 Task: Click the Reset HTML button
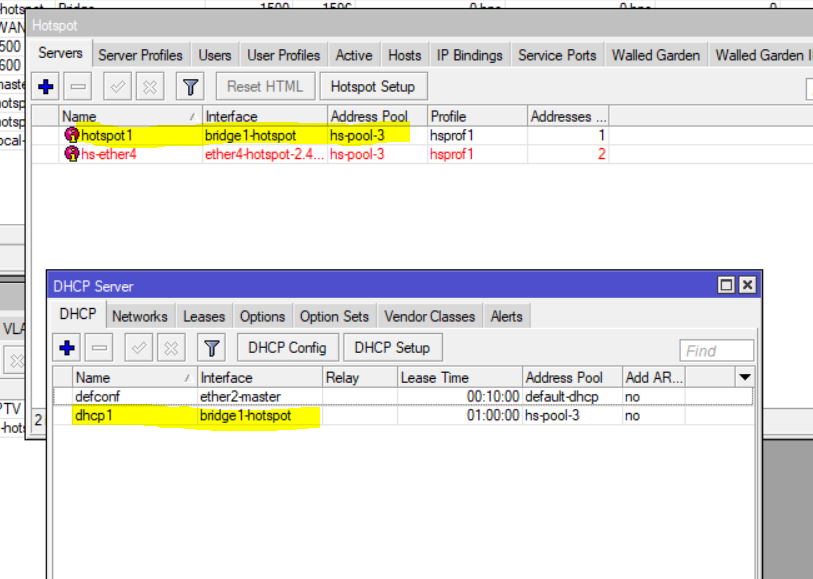(265, 87)
